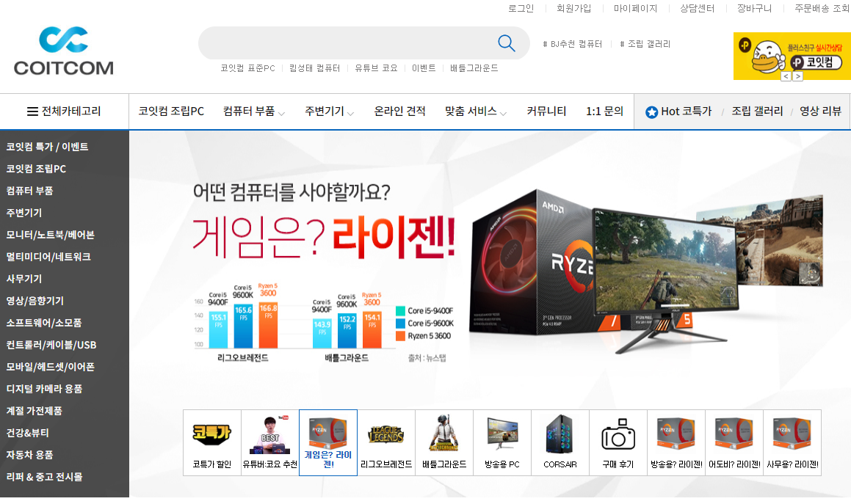Open sidebar 사무기기 category

(x=24, y=279)
